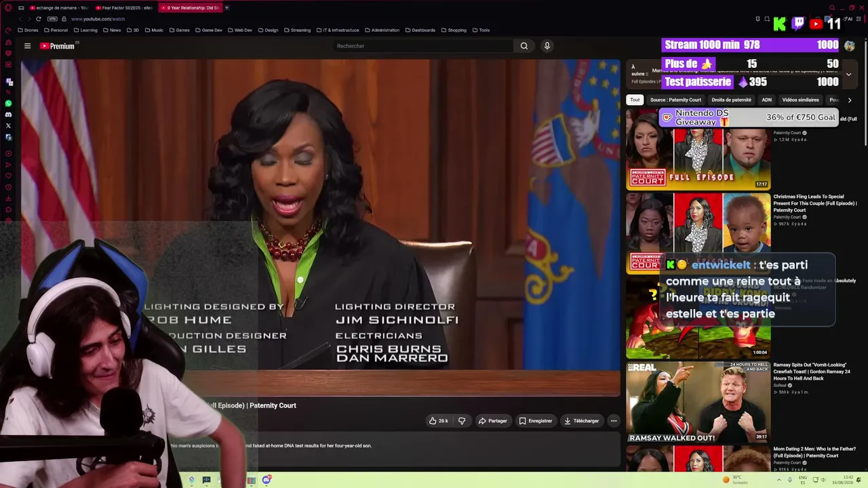
Task: Select the Vidéos similaires chip
Action: pyautogui.click(x=800, y=100)
